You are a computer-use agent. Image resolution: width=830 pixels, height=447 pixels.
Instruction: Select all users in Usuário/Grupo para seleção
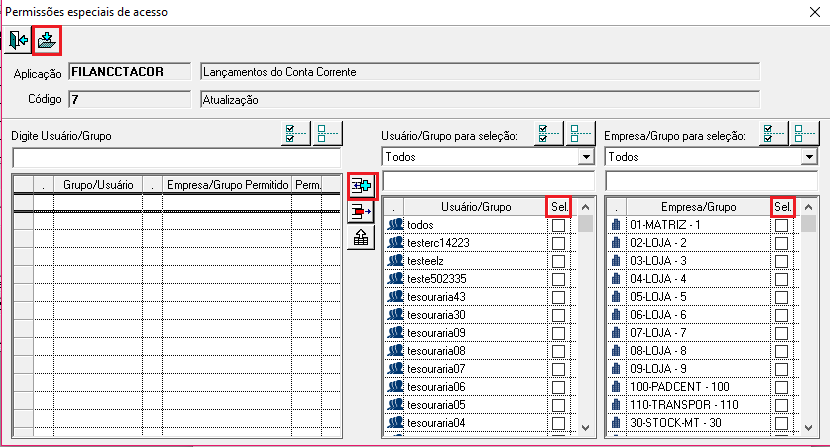click(548, 133)
